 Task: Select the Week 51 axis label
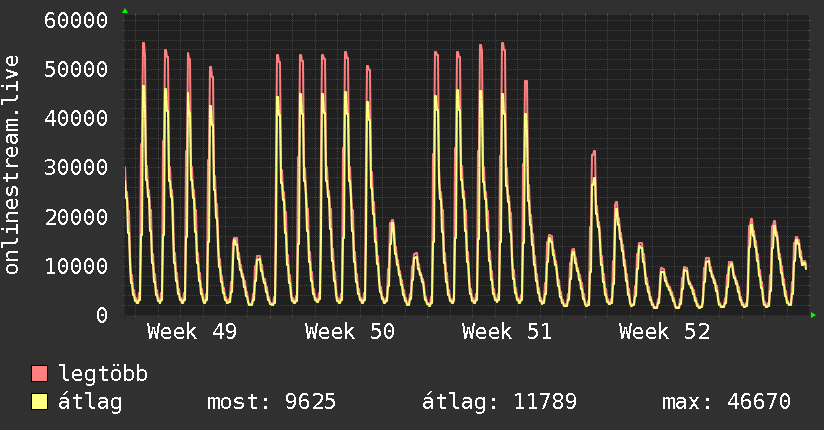point(506,332)
